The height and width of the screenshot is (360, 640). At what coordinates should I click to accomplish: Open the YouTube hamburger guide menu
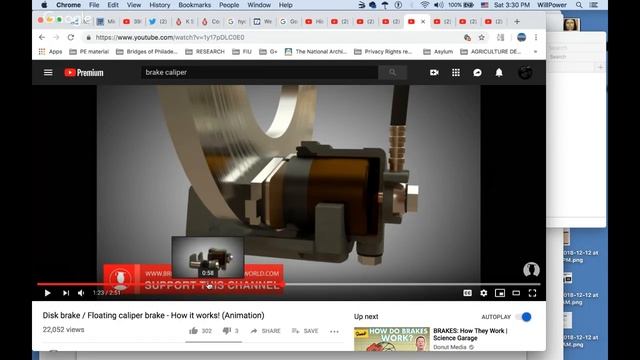pyautogui.click(x=48, y=73)
